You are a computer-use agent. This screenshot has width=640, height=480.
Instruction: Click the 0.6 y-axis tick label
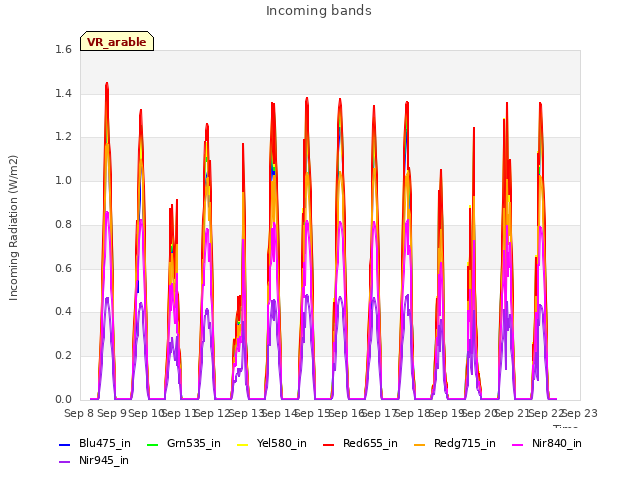[x=63, y=268]
